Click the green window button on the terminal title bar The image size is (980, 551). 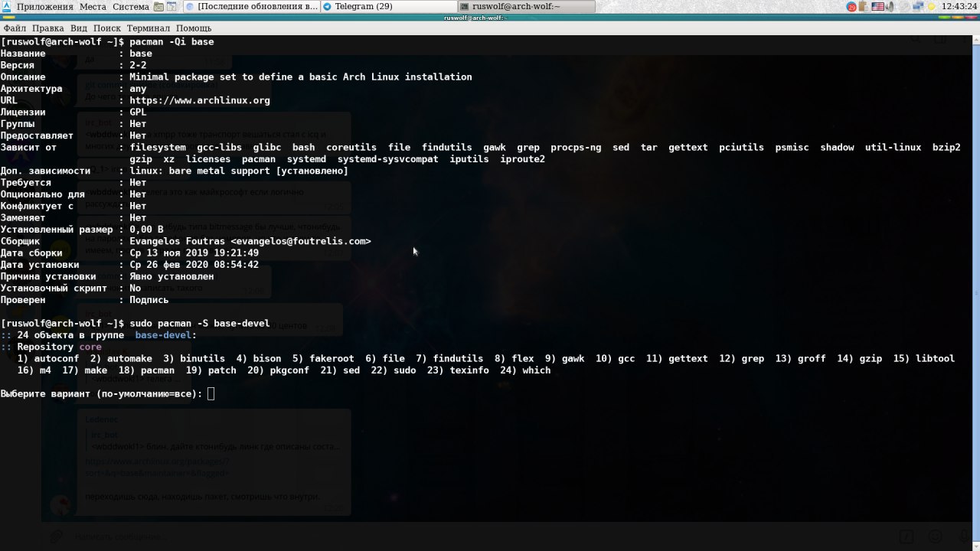click(x=944, y=17)
